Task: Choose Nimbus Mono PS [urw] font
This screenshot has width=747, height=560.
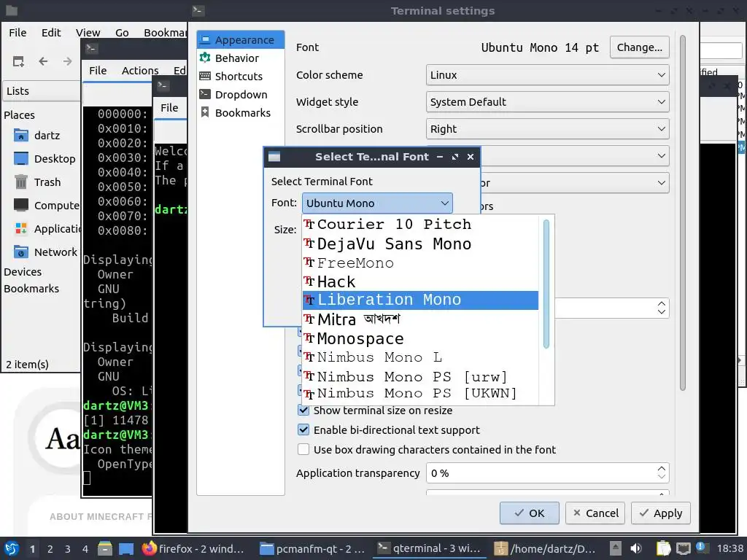Action: (x=420, y=377)
